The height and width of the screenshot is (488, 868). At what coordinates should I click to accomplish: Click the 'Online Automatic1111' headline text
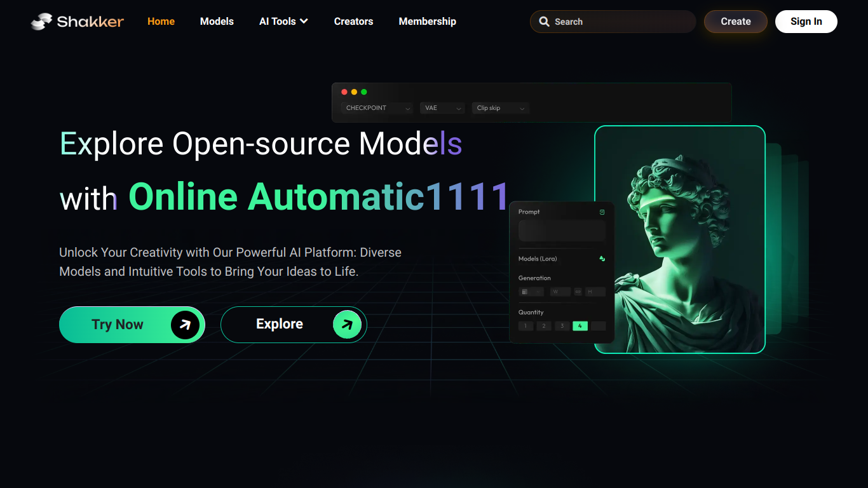pos(319,196)
